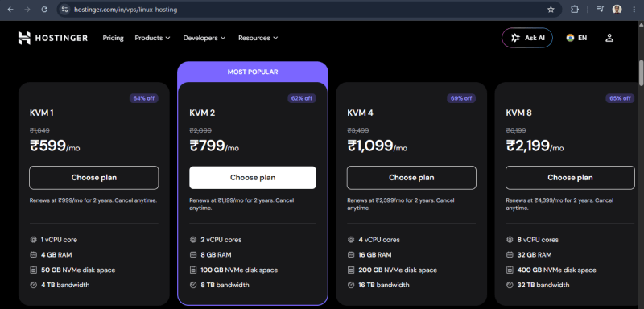The height and width of the screenshot is (309, 644).
Task: Click the vCPU icon in KVM 1
Action: (x=33, y=240)
